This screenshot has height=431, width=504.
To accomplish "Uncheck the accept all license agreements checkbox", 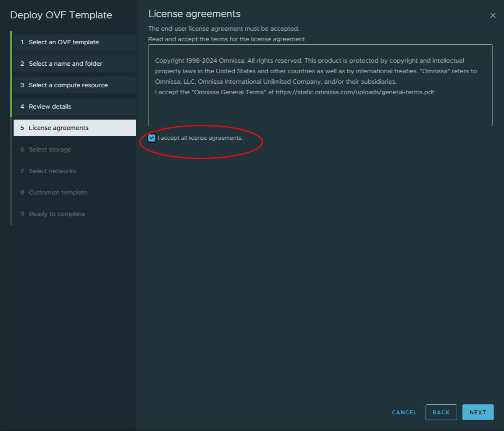I will (x=152, y=138).
